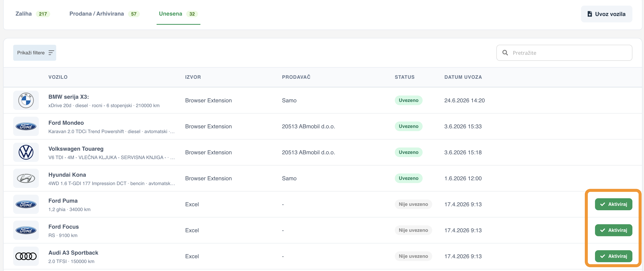Click Browser Extension source for Ford Mondeo
This screenshot has width=644, height=271.
(208, 126)
